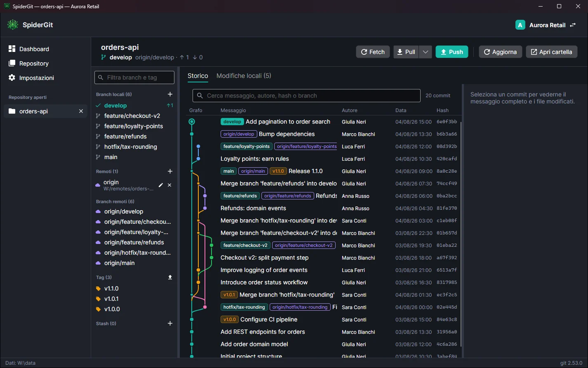Screen dimensions: 588x368
Task: Switch to the Storico tab
Action: 198,76
